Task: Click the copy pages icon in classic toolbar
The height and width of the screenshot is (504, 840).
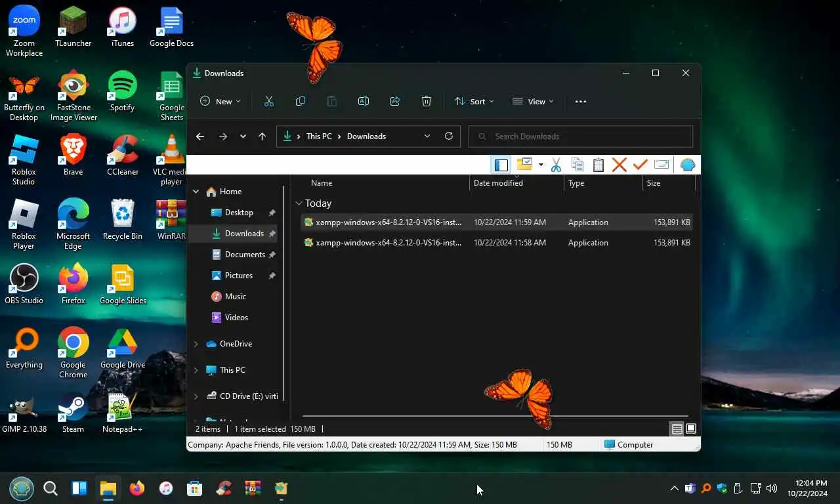Action: point(577,165)
